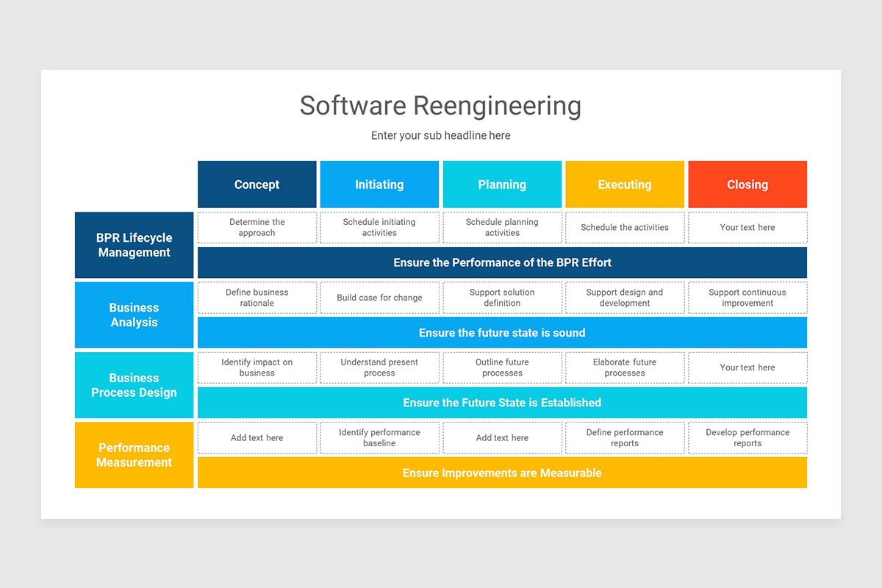The width and height of the screenshot is (882, 588).
Task: Select the 'Elaborate future processes' cell
Action: pos(624,367)
